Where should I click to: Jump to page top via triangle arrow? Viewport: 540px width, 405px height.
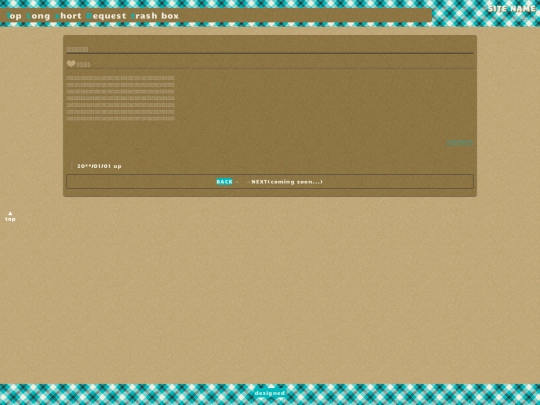pos(10,213)
